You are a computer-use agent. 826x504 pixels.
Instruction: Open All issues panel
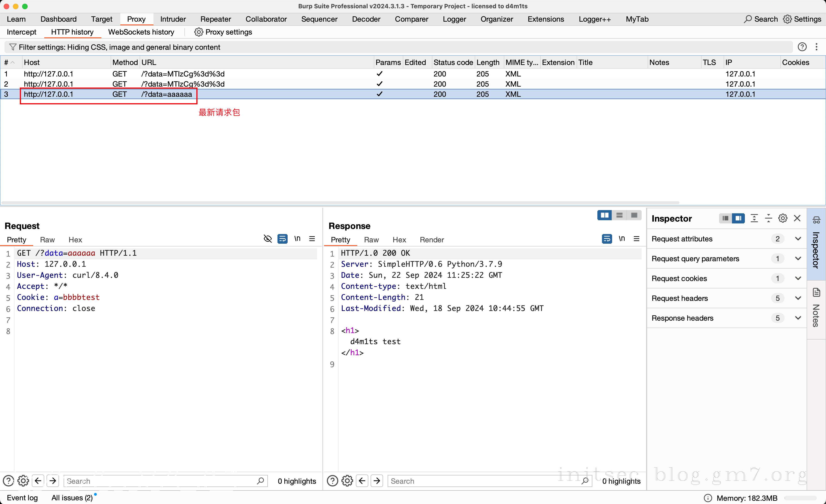tap(72, 498)
